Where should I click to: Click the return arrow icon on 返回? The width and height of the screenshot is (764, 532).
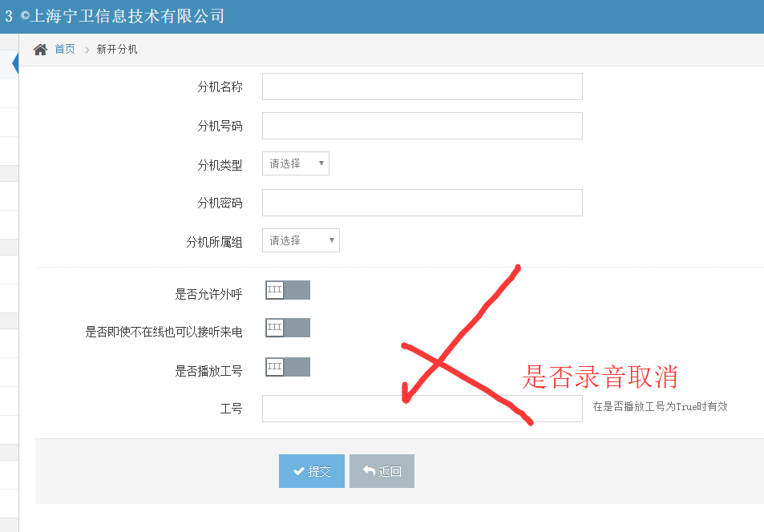pos(369,472)
